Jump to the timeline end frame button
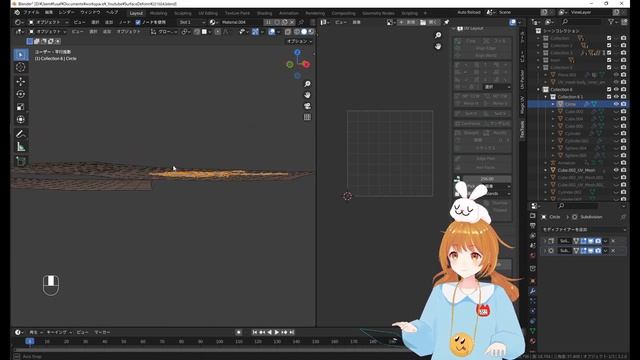 click(291, 332)
